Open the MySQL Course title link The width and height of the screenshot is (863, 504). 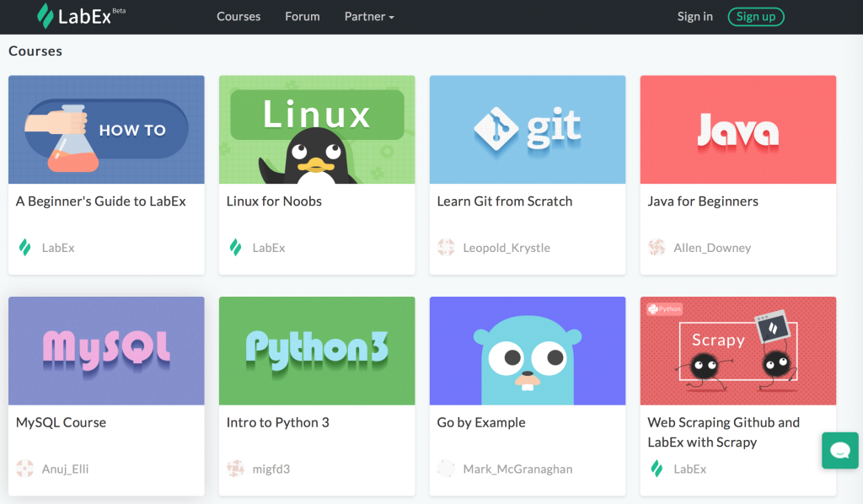pos(61,422)
